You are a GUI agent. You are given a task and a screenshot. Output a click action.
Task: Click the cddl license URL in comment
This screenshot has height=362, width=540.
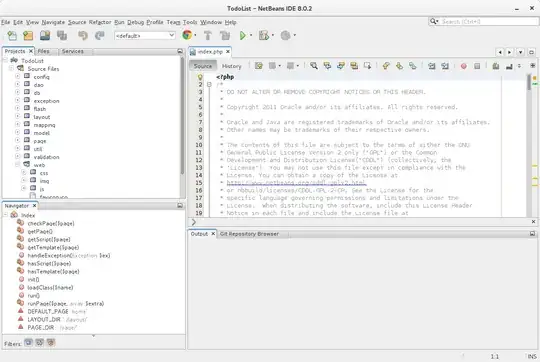point(296,183)
